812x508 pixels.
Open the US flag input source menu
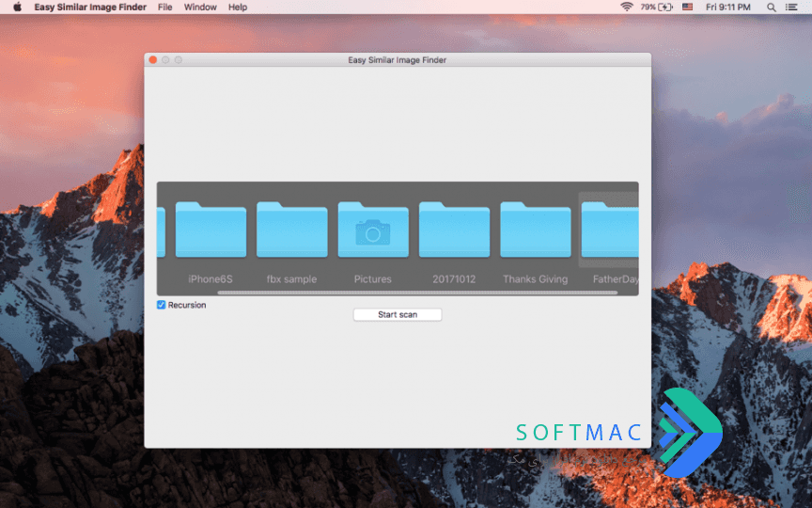687,7
